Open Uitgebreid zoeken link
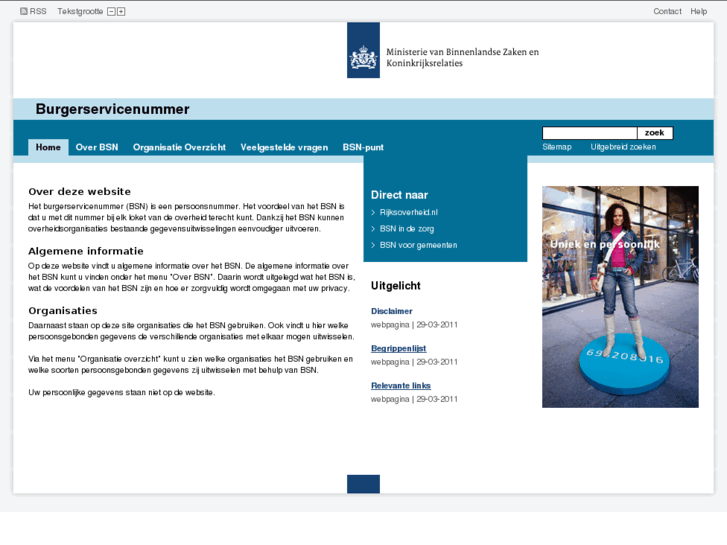The image size is (727, 545). tap(623, 147)
